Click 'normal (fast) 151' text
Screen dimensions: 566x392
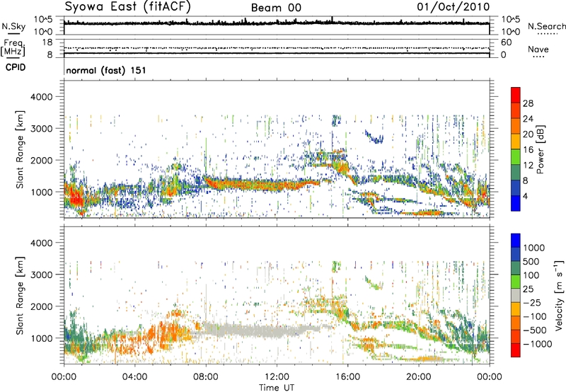coord(106,70)
